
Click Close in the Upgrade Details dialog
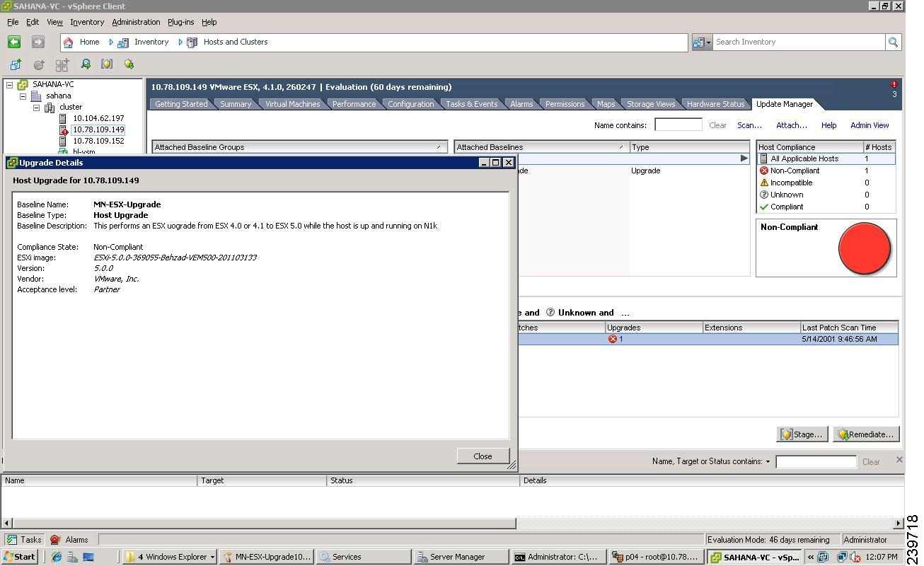click(x=483, y=456)
